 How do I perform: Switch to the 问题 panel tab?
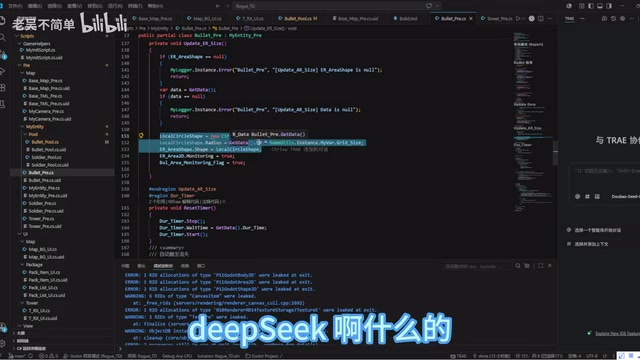126,266
